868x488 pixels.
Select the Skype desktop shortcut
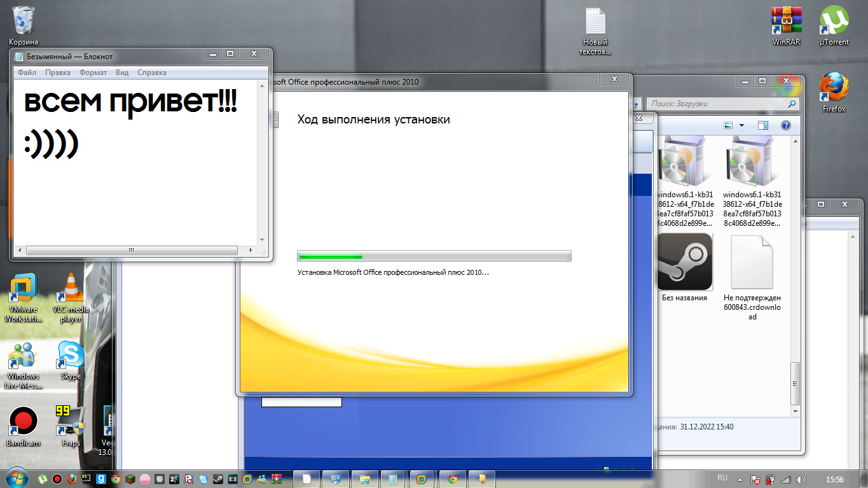[71, 361]
